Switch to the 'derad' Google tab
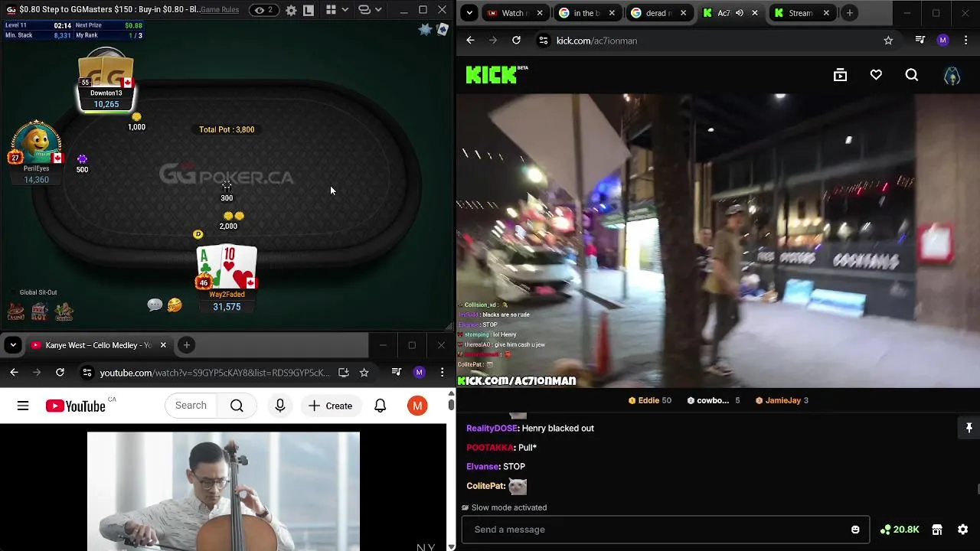The width and height of the screenshot is (980, 551). 658,13
